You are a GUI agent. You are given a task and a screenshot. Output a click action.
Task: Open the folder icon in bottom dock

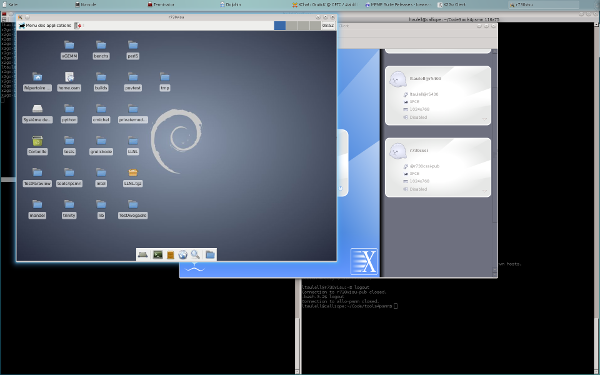tap(210, 254)
